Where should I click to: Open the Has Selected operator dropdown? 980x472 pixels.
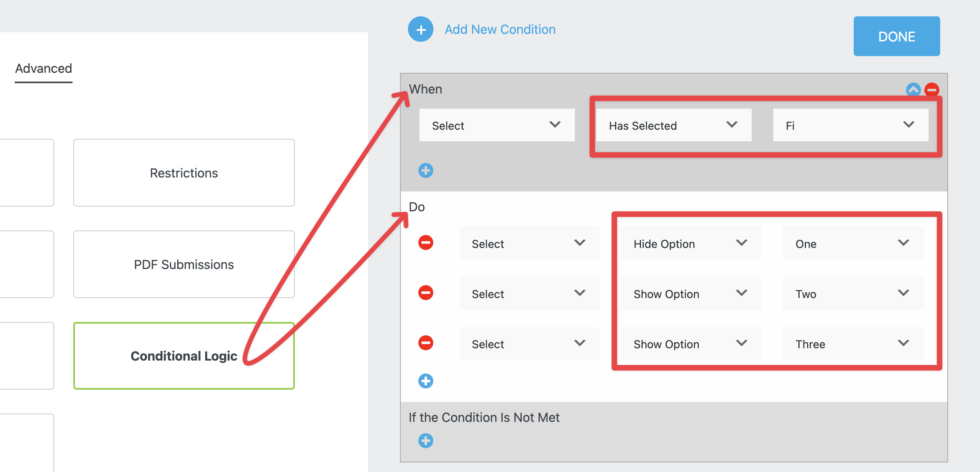[673, 125]
